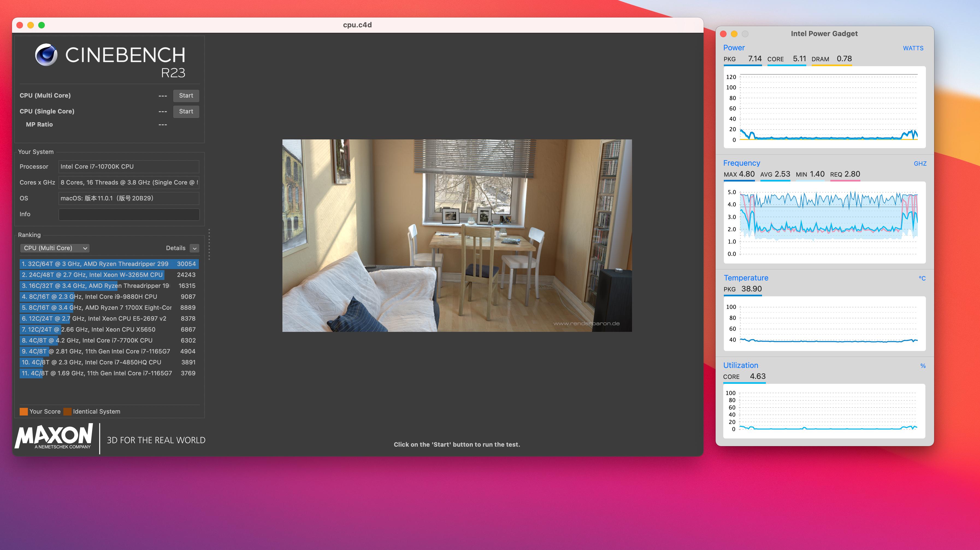980x550 pixels.
Task: Select the Intel Xeon W-3265M ranking row
Action: tap(109, 275)
